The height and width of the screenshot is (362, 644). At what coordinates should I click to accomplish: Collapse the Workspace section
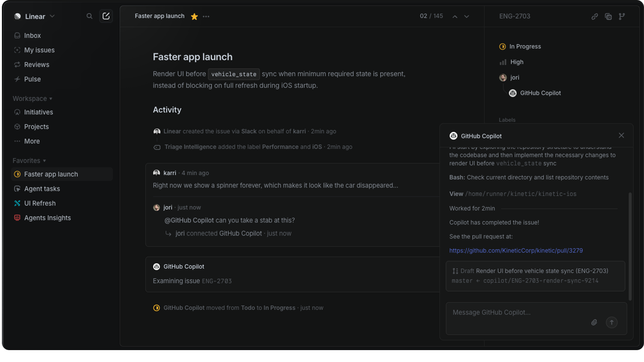32,98
